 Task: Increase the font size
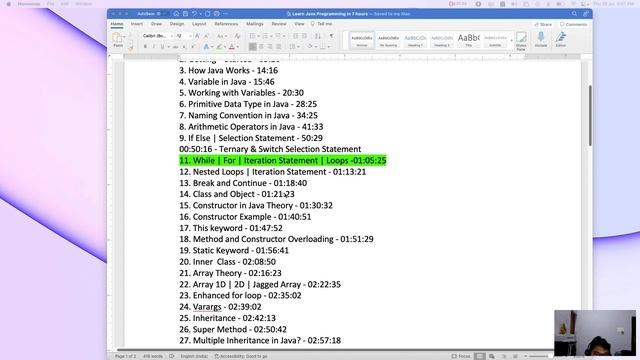(x=197, y=36)
